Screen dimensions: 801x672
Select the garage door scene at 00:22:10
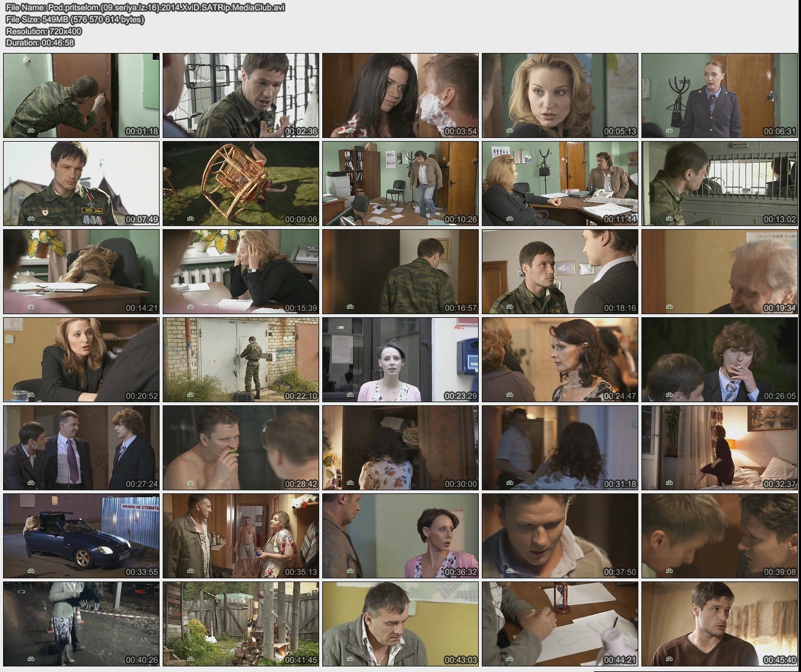[240, 360]
